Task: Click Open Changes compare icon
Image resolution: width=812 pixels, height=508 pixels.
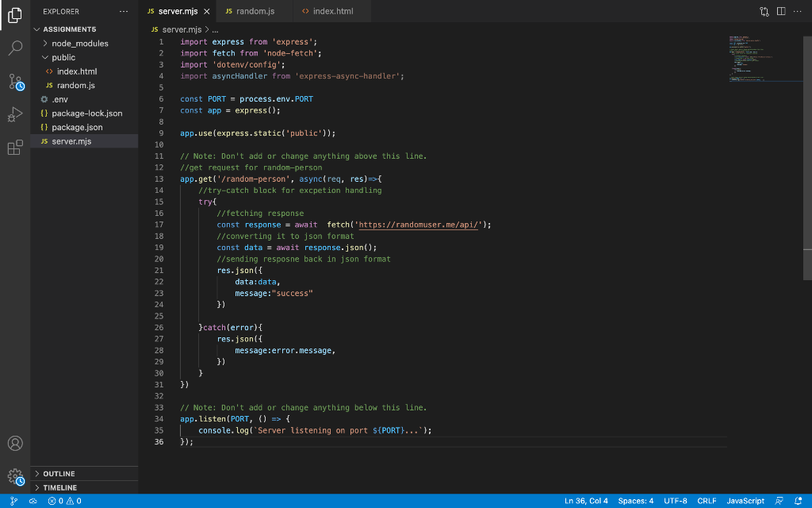Action: point(764,11)
